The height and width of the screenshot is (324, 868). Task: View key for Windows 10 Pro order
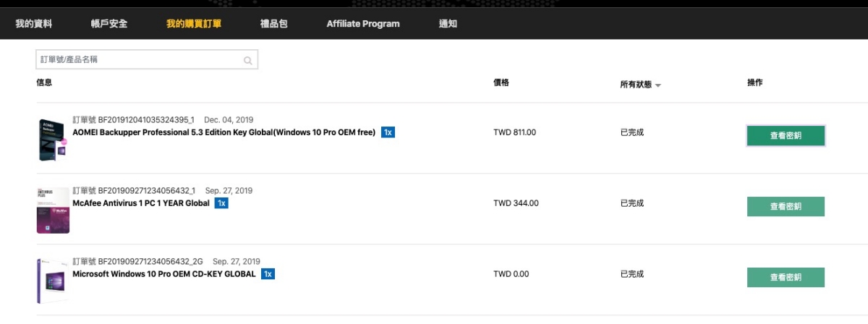coord(786,278)
